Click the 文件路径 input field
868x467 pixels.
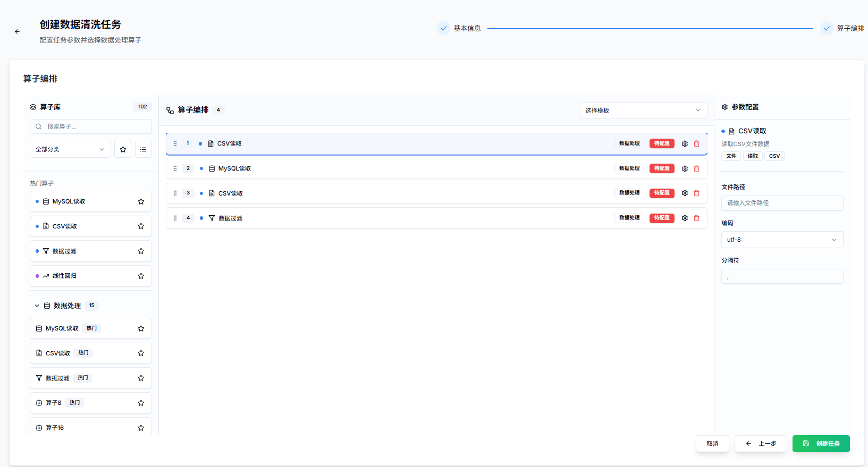pyautogui.click(x=781, y=203)
